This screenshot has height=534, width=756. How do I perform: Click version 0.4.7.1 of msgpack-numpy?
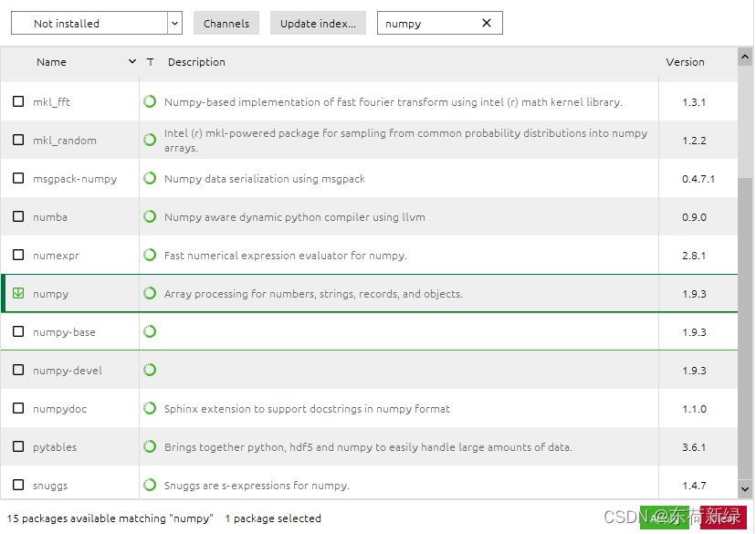(x=698, y=179)
